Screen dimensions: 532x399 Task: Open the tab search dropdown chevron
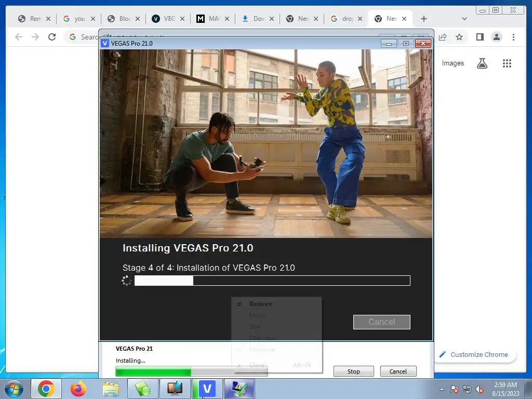[464, 19]
